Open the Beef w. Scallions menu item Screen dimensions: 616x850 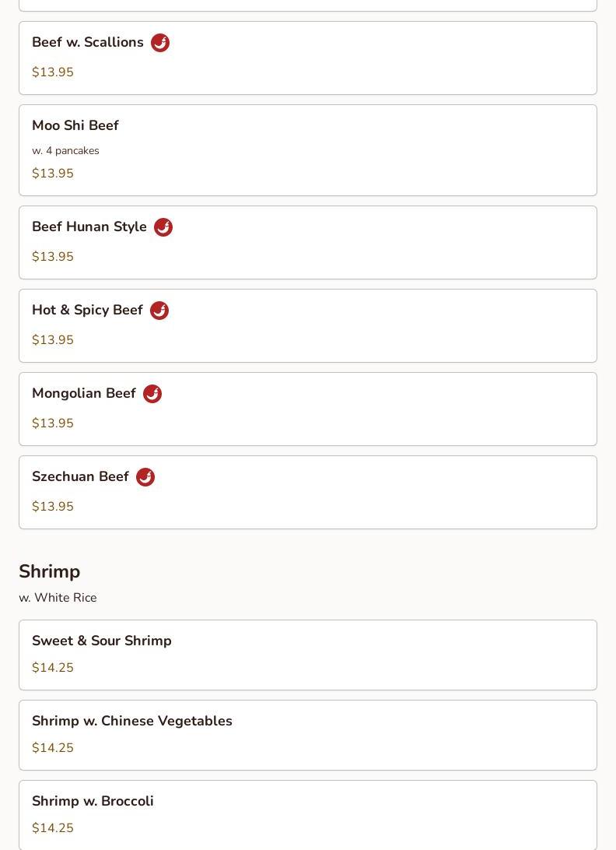click(x=88, y=42)
